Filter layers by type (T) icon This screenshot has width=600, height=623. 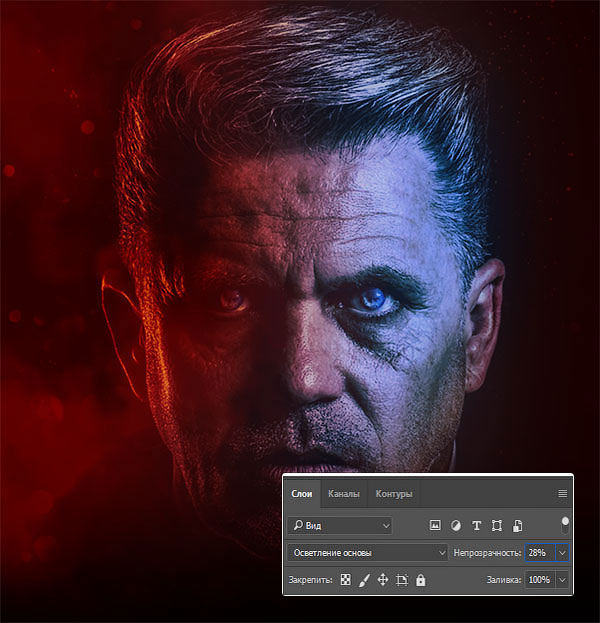(476, 526)
